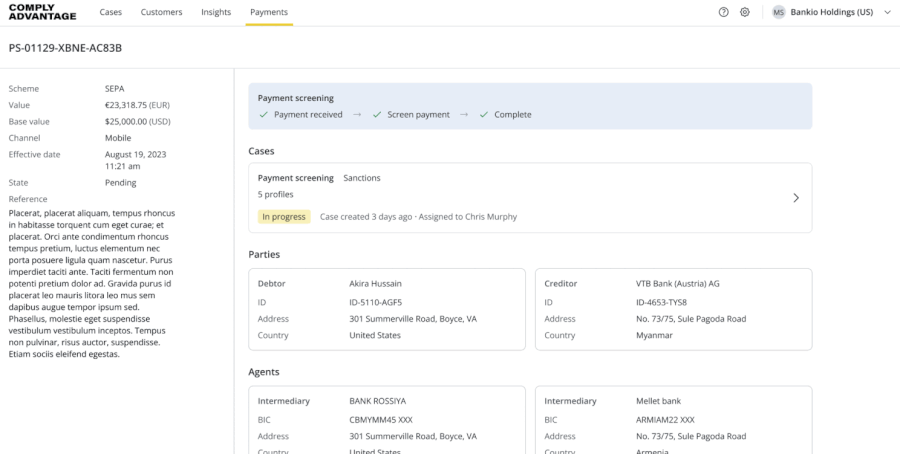Select payment ID PS-01129-XBNE-AC83B
900x454 pixels.
click(65, 48)
